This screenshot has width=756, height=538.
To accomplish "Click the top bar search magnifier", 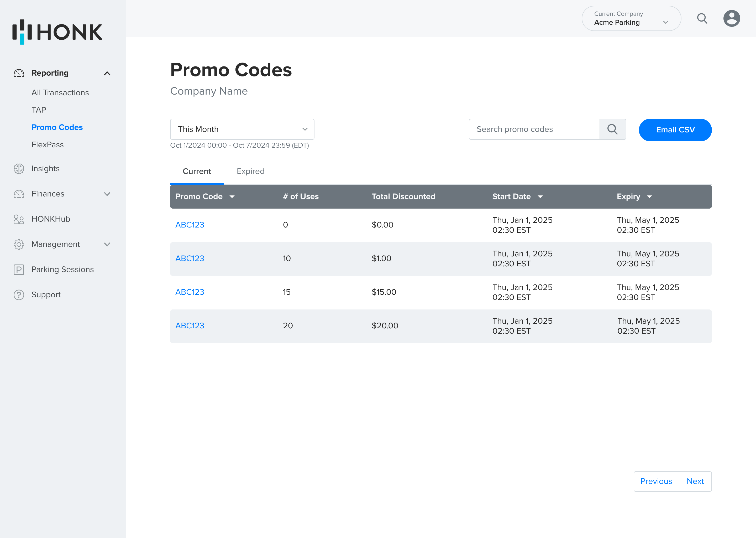I will tap(702, 19).
